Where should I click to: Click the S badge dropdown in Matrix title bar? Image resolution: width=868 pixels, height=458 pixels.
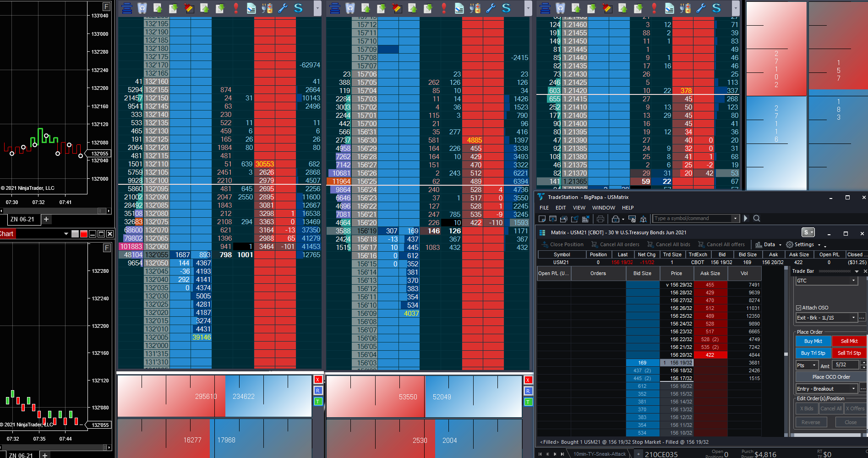coord(808,232)
